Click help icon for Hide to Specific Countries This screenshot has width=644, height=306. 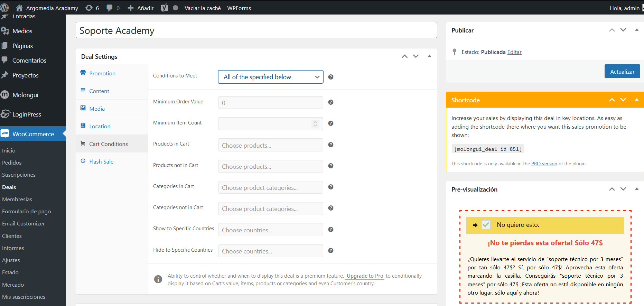330,251
